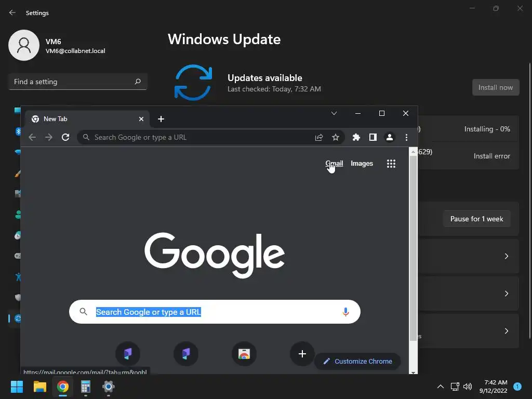Open a new Chrome tab with plus
532x399 pixels.
(x=161, y=119)
